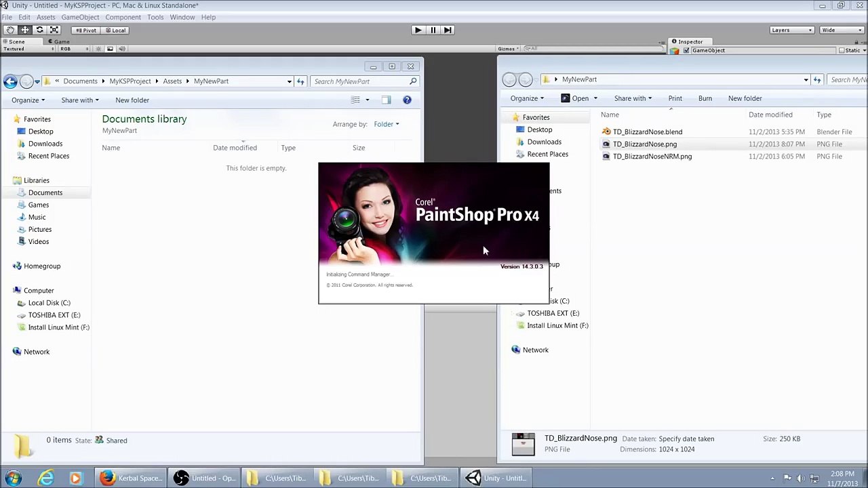Image resolution: width=868 pixels, height=488 pixels.
Task: Click the MyKSPProject breadcrumb in address bar
Action: tap(130, 81)
